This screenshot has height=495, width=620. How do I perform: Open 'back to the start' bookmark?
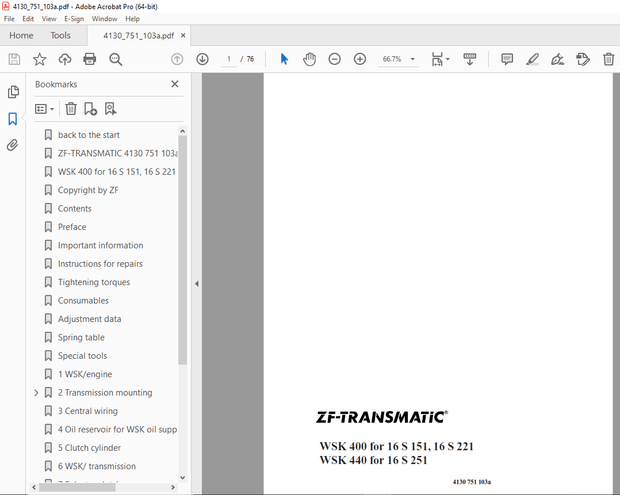pyautogui.click(x=89, y=135)
